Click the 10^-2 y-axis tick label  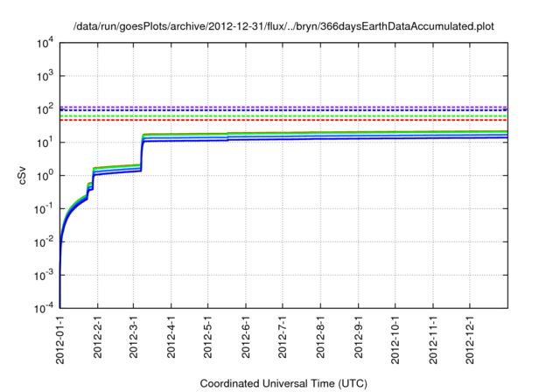45,241
